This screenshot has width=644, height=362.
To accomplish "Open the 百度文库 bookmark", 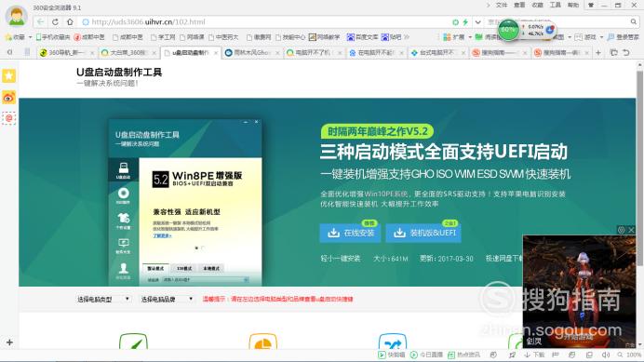I will [x=362, y=37].
